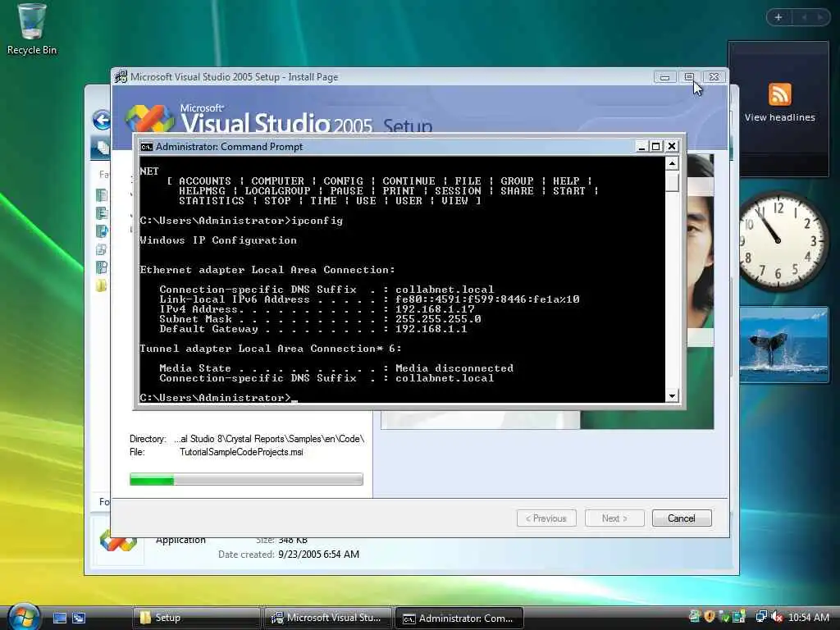Click the Explorer blue back arrow button
This screenshot has width=840, height=630.
point(102,120)
